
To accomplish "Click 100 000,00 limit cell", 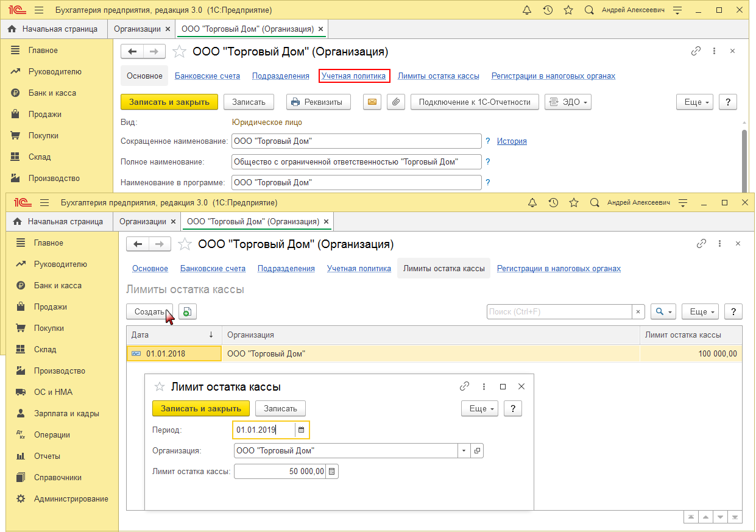I will click(691, 353).
